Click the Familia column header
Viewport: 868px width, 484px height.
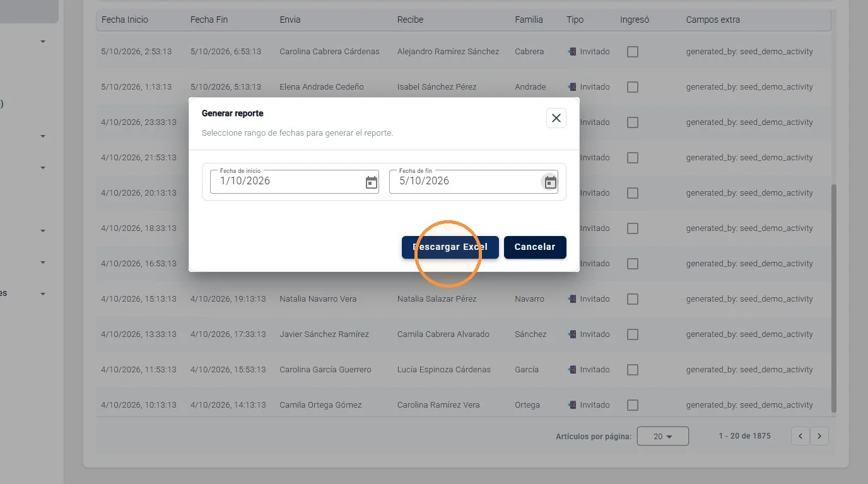[x=529, y=20]
